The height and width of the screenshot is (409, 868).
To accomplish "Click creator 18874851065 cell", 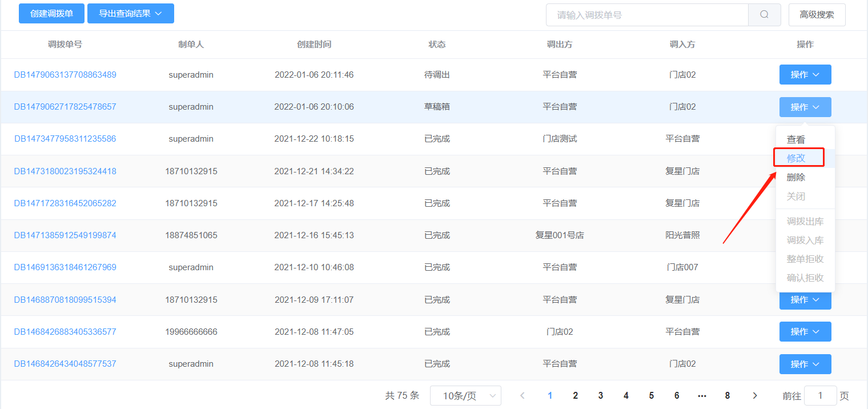I will pos(191,235).
